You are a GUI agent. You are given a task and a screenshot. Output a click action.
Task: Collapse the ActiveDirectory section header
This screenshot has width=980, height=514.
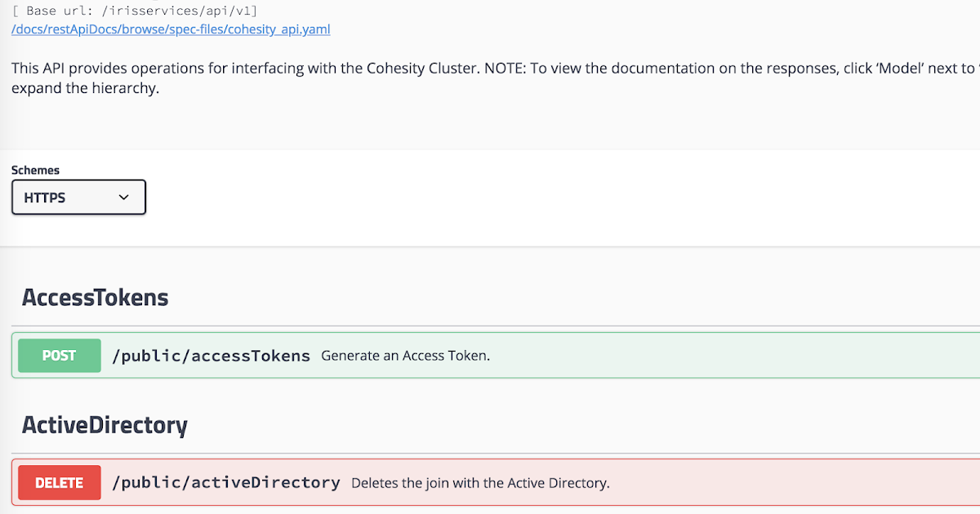coord(105,425)
